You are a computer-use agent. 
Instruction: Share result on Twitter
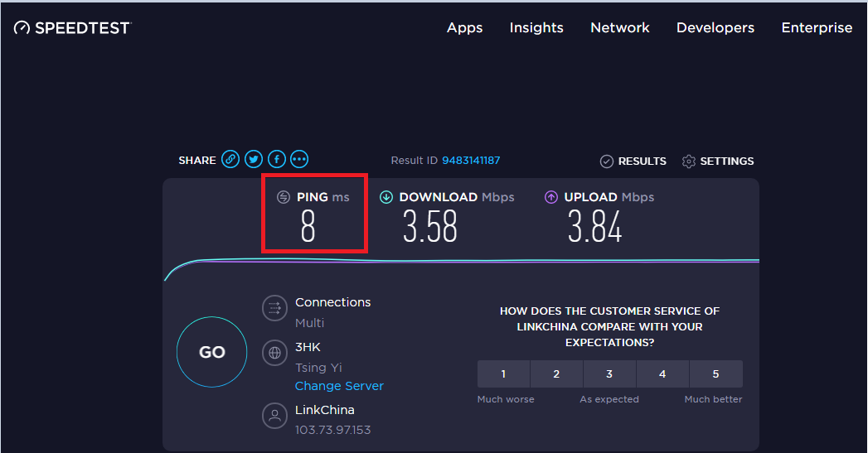(254, 159)
